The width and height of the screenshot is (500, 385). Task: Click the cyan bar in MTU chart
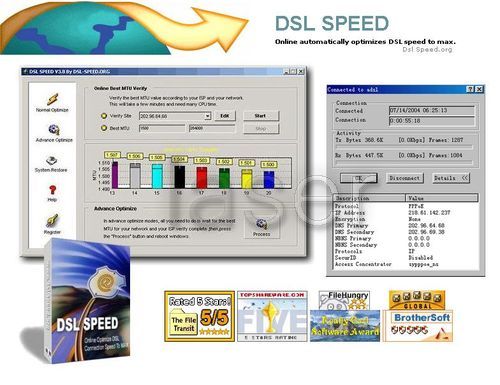(157, 176)
